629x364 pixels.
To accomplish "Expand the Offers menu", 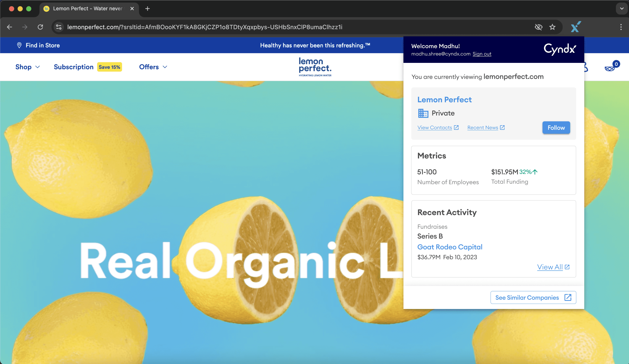I will pos(153,67).
